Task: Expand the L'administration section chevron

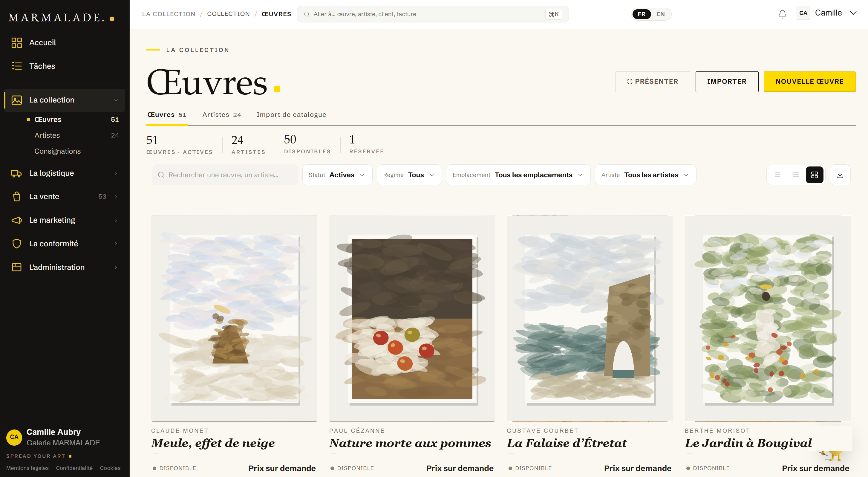Action: click(116, 267)
